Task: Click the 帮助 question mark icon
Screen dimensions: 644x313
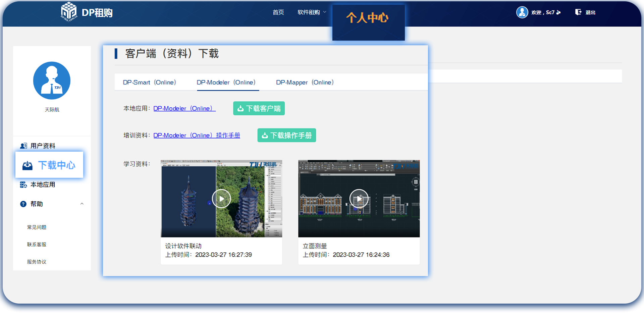Action: click(x=22, y=204)
